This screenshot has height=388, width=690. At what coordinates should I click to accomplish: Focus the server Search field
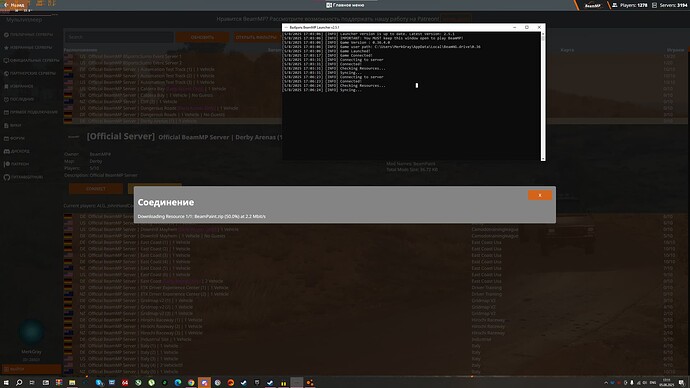tap(119, 37)
